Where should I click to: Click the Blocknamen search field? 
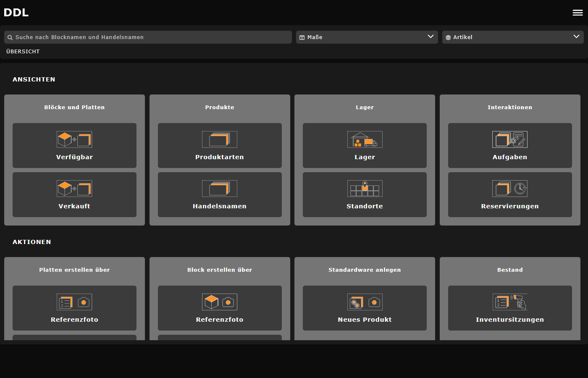click(x=147, y=37)
